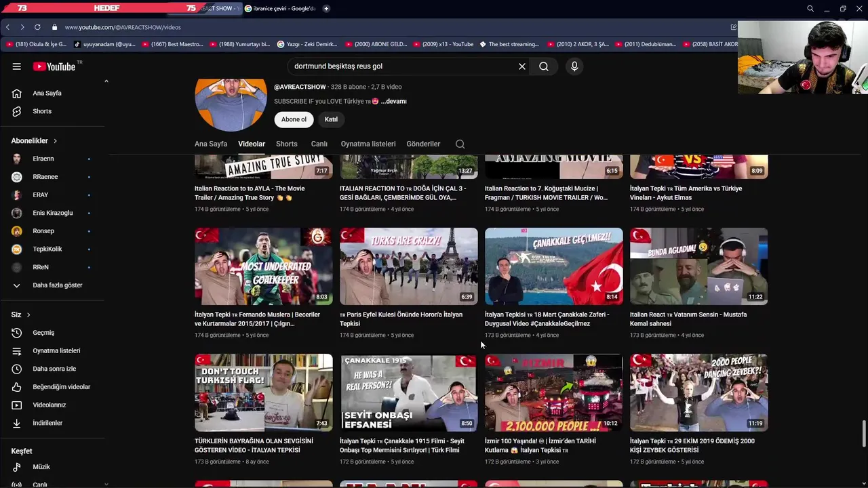Open title Paris Eyfel Kulesi Horon video

[x=401, y=319]
